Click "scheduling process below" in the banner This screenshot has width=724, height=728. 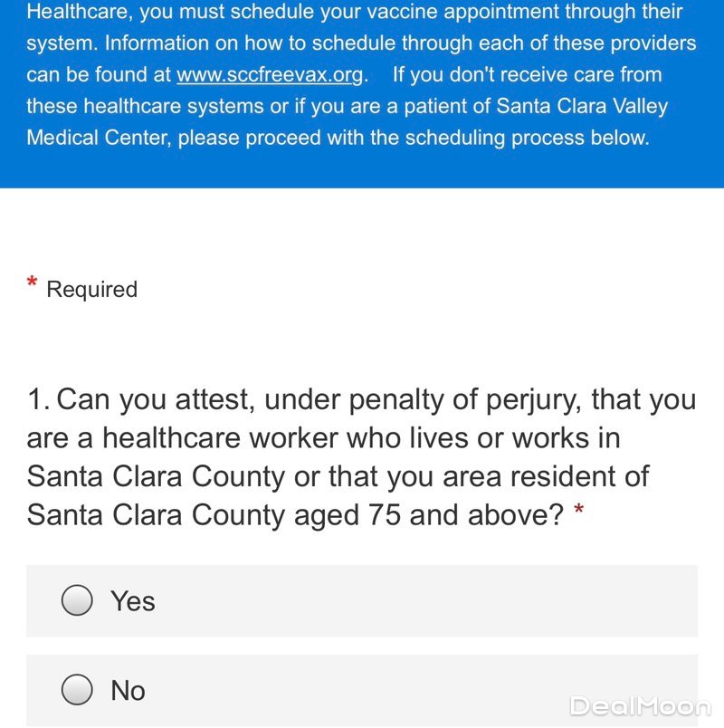point(525,139)
